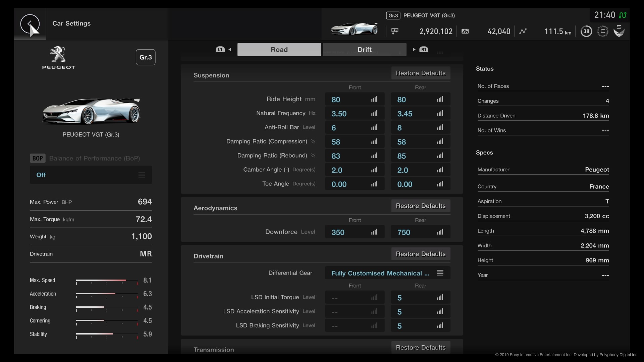Open the driver level 38 badge
The width and height of the screenshot is (644, 362).
coord(586,31)
